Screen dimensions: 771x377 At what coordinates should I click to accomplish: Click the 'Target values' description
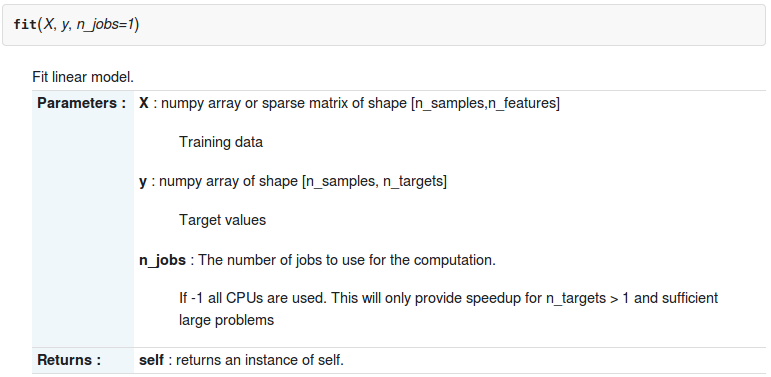pyautogui.click(x=222, y=220)
